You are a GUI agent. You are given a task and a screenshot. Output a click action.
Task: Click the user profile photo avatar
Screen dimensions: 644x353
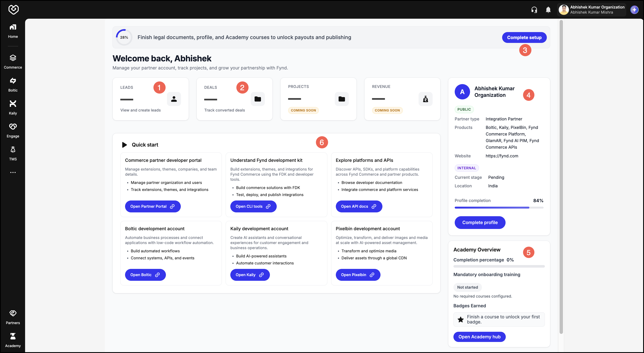[x=564, y=10]
